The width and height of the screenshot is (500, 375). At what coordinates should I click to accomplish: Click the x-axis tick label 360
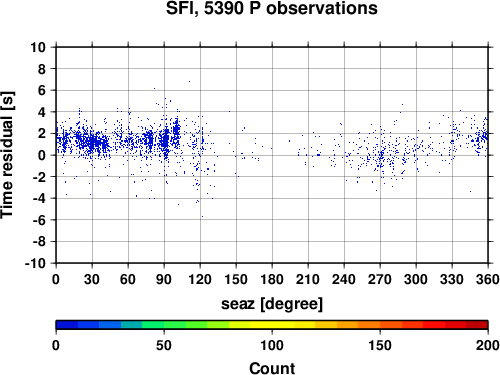click(x=488, y=279)
